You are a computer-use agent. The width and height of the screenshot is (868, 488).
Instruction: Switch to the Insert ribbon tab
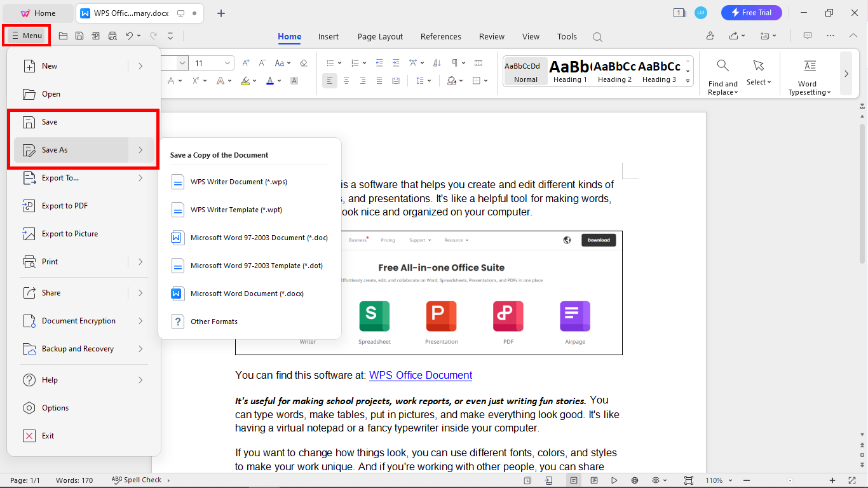pos(329,36)
